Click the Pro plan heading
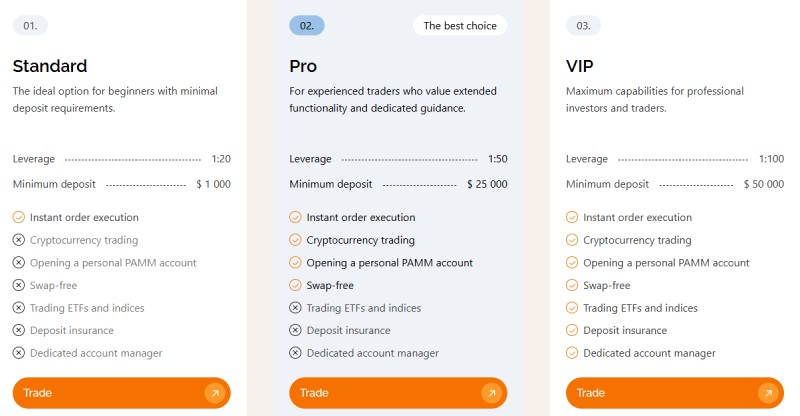Viewport: 800px width, 416px height. click(303, 66)
